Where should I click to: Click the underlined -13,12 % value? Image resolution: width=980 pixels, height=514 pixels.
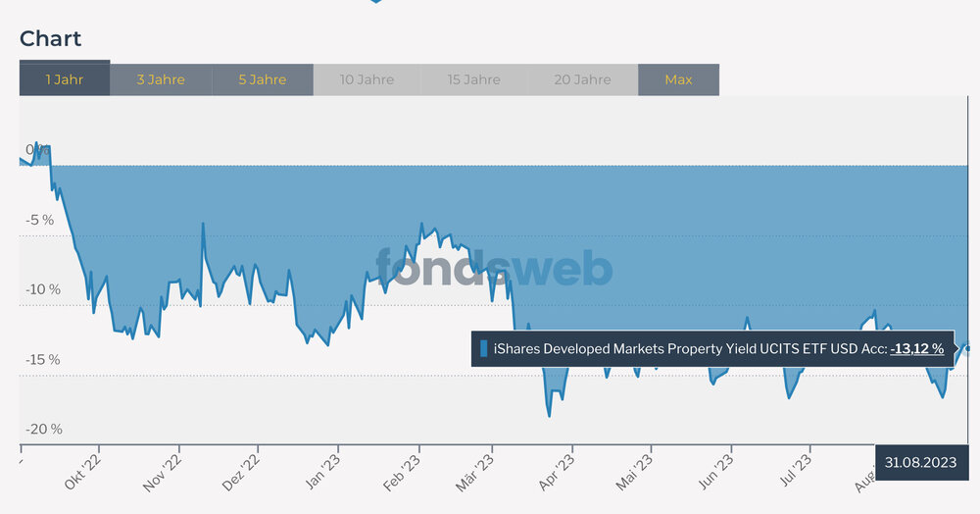(x=916, y=348)
